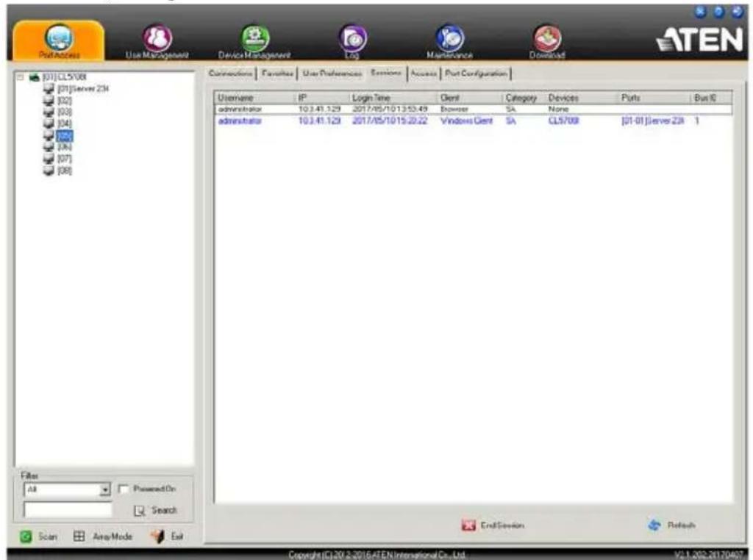The width and height of the screenshot is (753, 560).
Task: Sort sessions by Login Time column header
Action: pos(393,98)
